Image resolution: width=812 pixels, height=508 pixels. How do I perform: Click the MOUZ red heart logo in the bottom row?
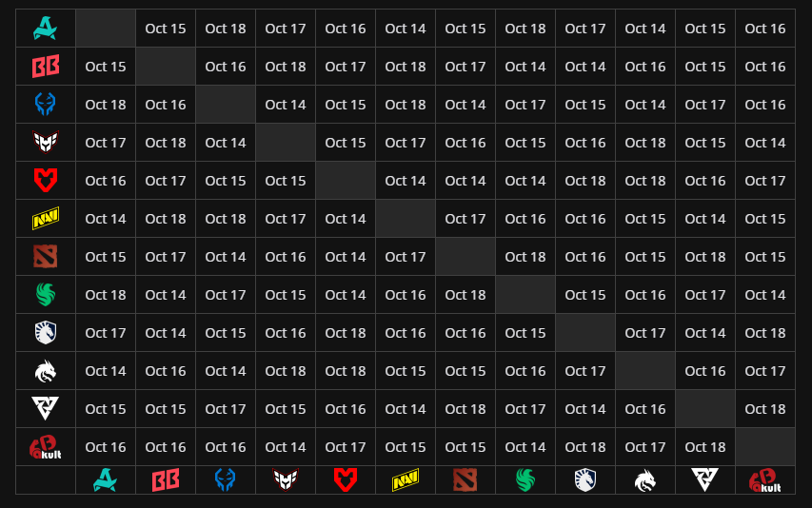[346, 480]
